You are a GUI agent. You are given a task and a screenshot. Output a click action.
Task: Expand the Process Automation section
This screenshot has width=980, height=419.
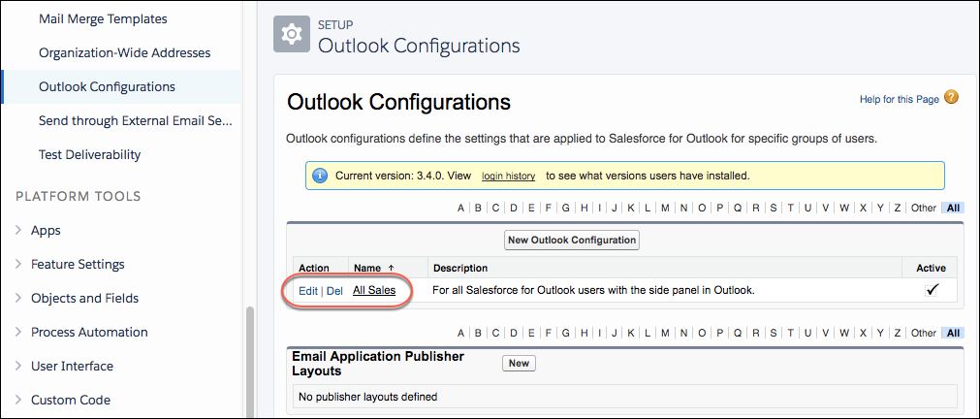tap(18, 332)
